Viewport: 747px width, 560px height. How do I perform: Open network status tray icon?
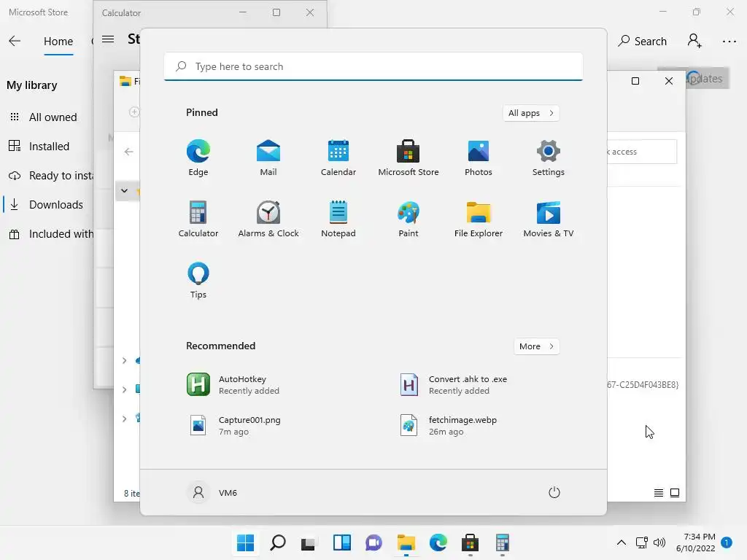click(x=641, y=542)
